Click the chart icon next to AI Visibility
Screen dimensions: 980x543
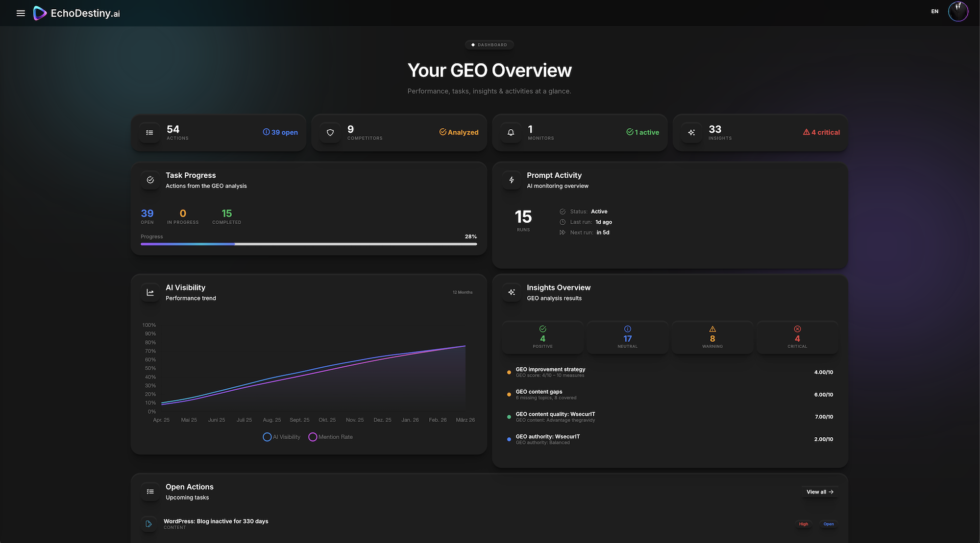[x=150, y=292]
